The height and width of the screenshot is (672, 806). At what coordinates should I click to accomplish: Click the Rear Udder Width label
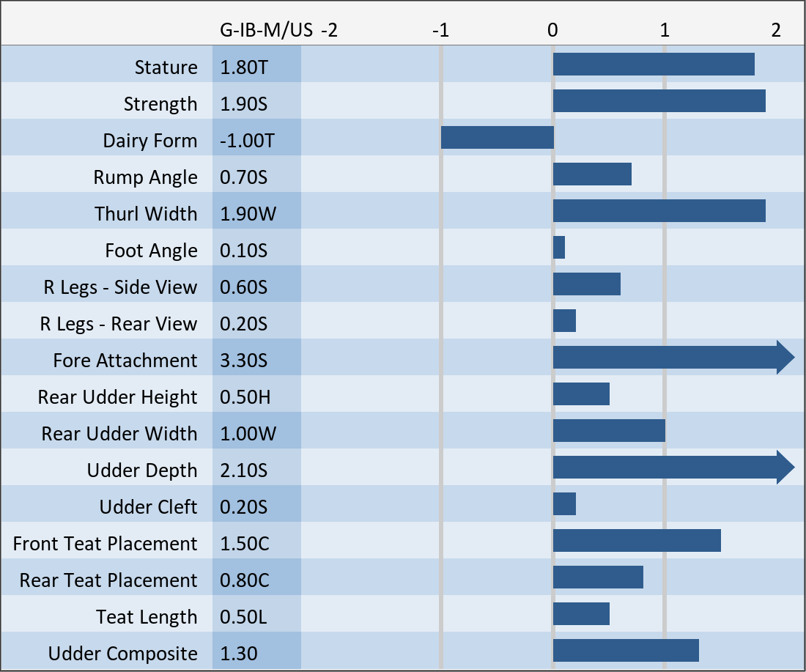pos(119,434)
